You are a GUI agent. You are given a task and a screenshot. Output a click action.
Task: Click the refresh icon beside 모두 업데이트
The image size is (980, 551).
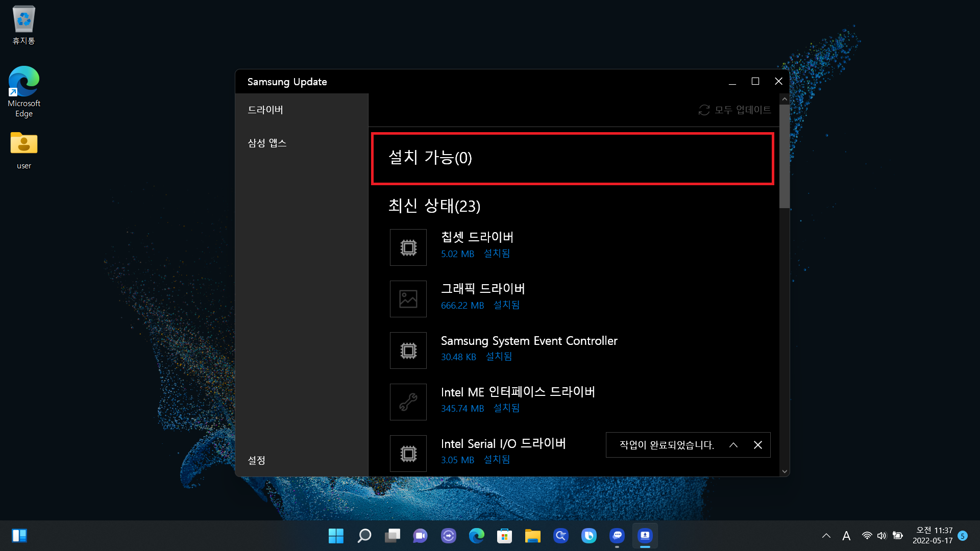[x=704, y=110]
